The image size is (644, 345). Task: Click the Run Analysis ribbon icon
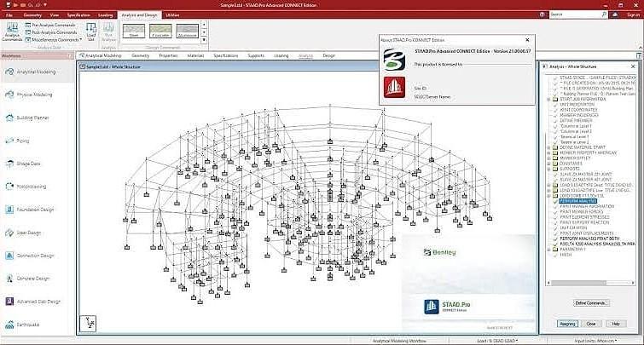coord(108,32)
